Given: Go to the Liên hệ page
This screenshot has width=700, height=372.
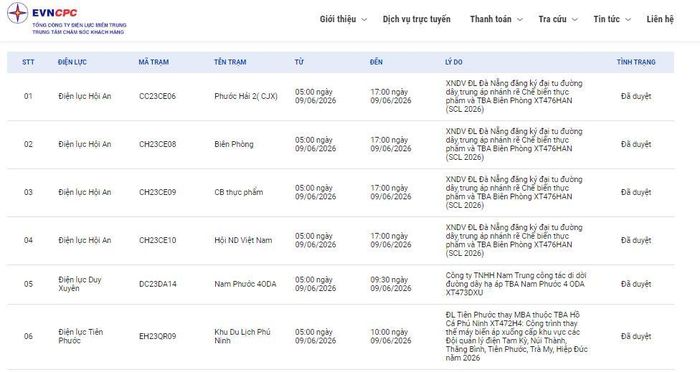Looking at the screenshot, I should coord(660,19).
